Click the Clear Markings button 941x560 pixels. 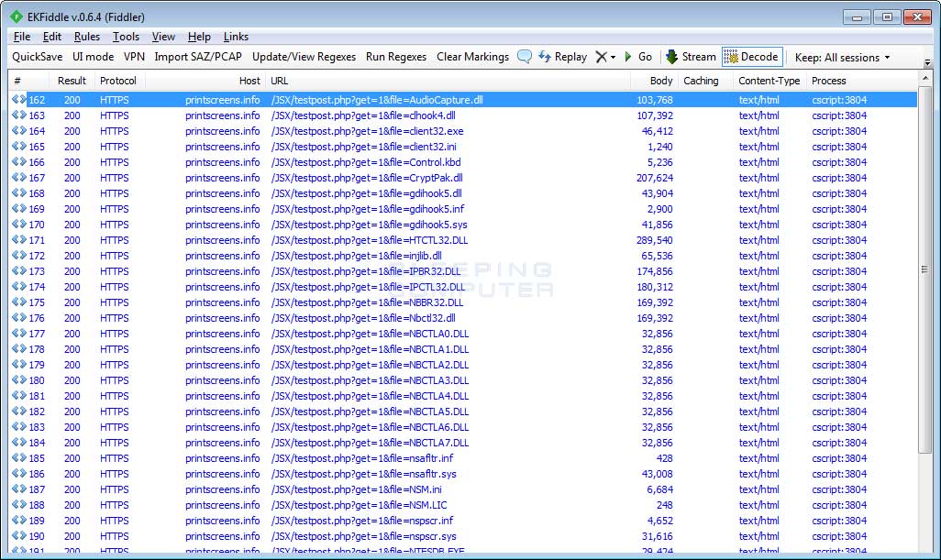pos(473,57)
